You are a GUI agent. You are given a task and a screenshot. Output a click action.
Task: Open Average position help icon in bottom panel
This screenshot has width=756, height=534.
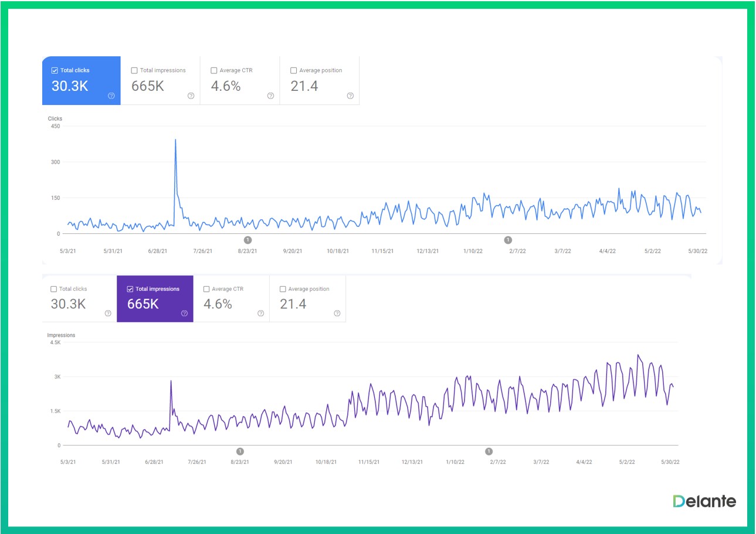click(x=337, y=314)
